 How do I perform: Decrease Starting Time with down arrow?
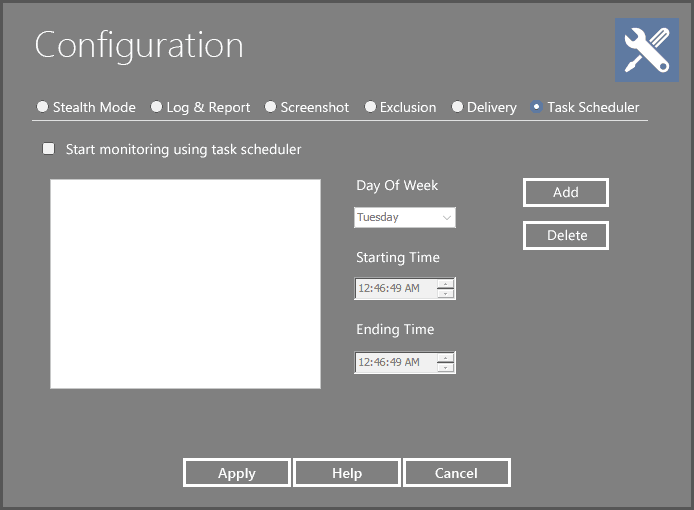coord(446,294)
